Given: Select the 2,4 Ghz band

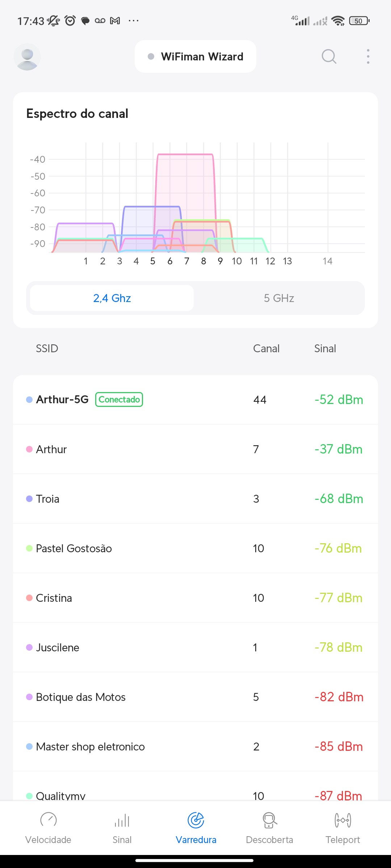Looking at the screenshot, I should click(x=112, y=298).
